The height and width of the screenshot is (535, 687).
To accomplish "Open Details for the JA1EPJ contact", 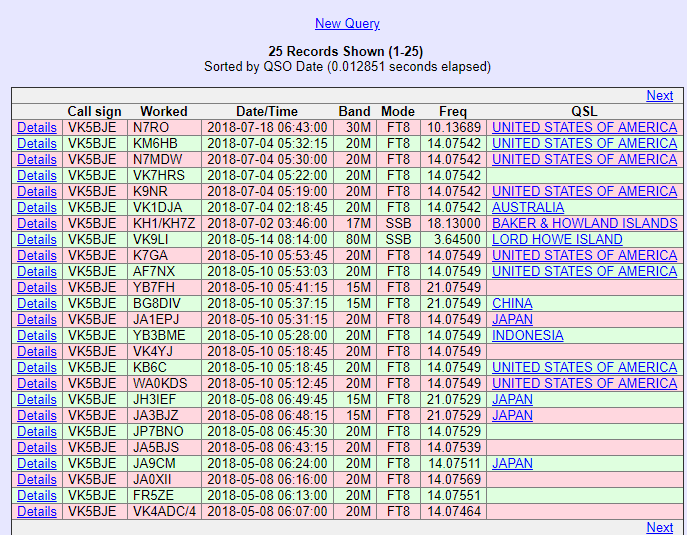I will point(37,319).
